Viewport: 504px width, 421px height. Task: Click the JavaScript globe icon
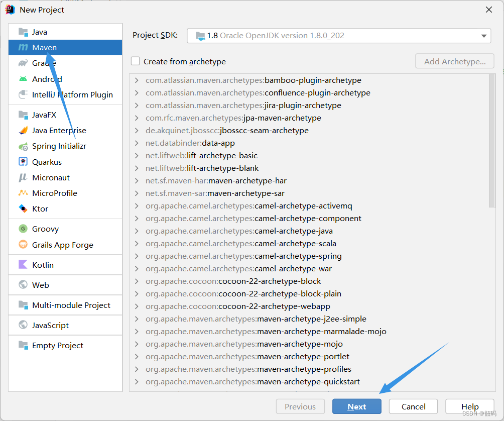coord(23,325)
